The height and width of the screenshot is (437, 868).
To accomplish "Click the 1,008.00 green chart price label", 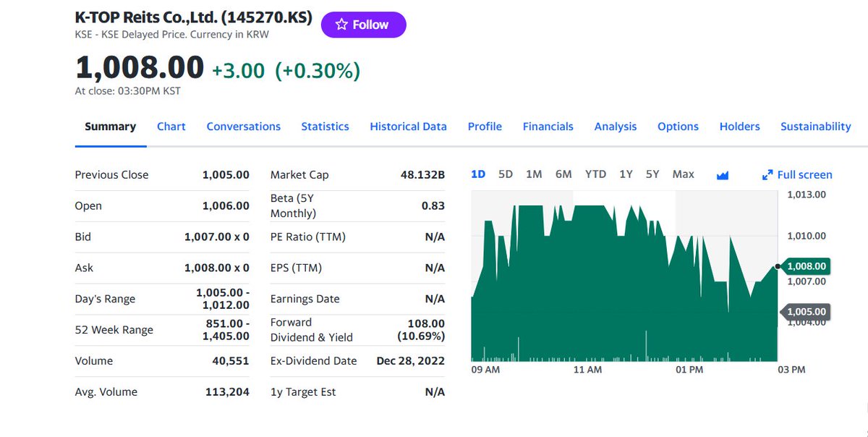I will point(805,266).
